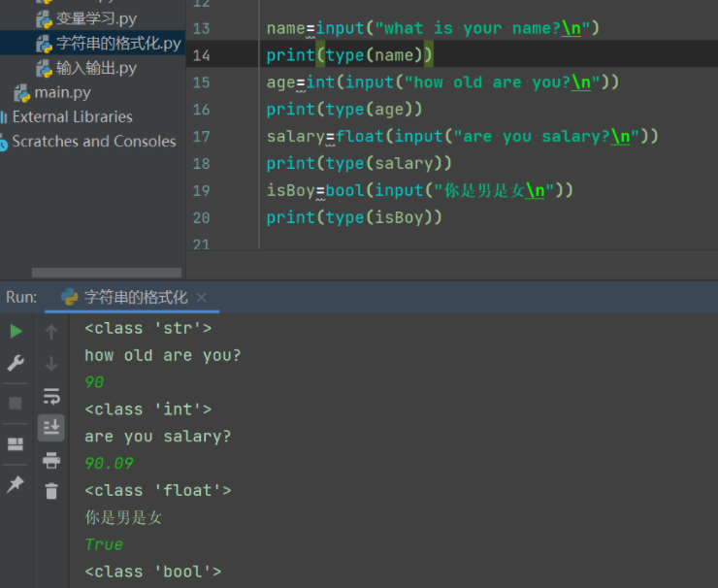
Task: Click the salary=float(input(...)) code line
Action: [x=462, y=136]
